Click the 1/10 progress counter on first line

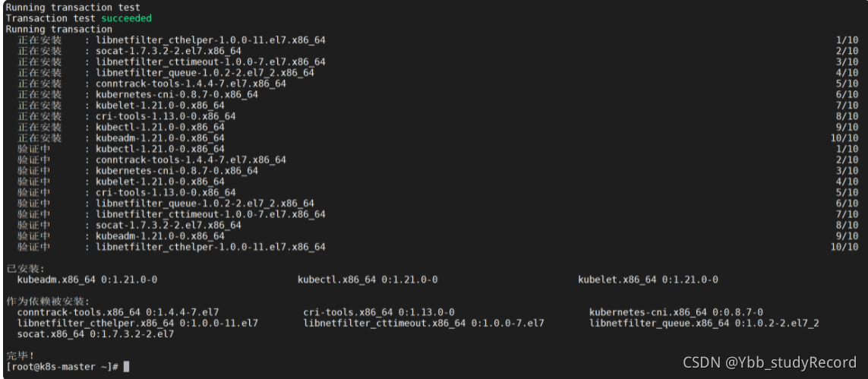[847, 40]
